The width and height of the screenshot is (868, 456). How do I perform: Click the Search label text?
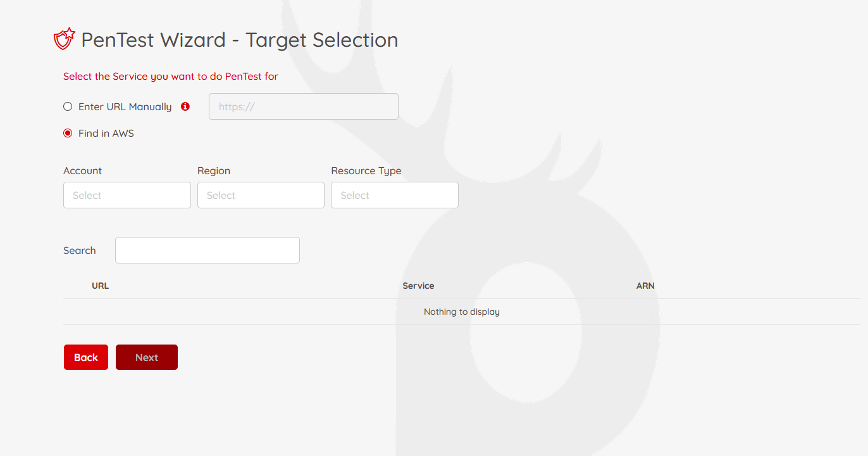click(x=80, y=250)
